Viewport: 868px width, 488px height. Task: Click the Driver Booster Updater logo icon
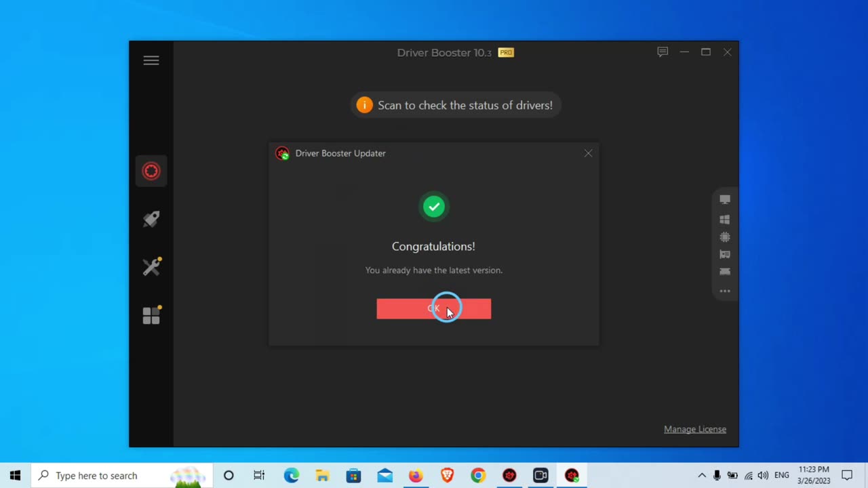pyautogui.click(x=283, y=153)
